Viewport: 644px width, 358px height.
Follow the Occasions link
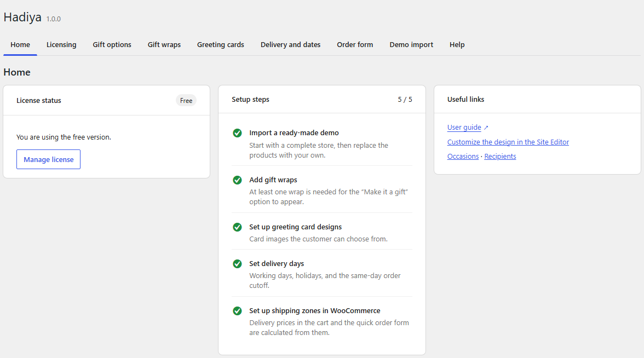[x=463, y=157]
